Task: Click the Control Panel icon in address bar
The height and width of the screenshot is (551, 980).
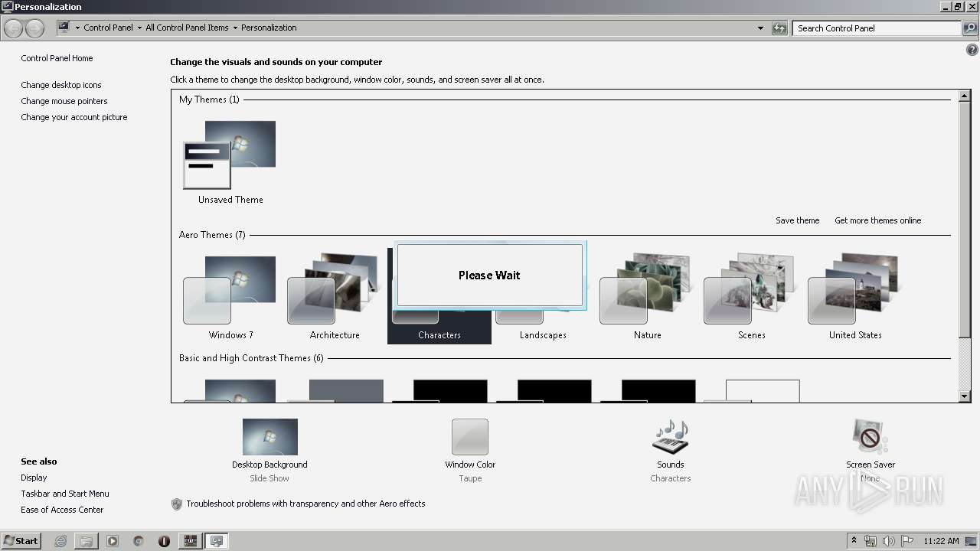Action: click(64, 28)
